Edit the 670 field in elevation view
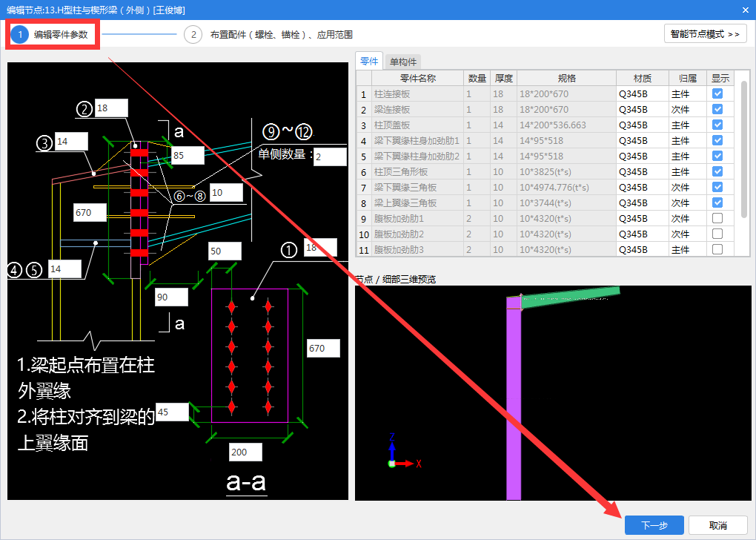The height and width of the screenshot is (540, 756). (90, 212)
